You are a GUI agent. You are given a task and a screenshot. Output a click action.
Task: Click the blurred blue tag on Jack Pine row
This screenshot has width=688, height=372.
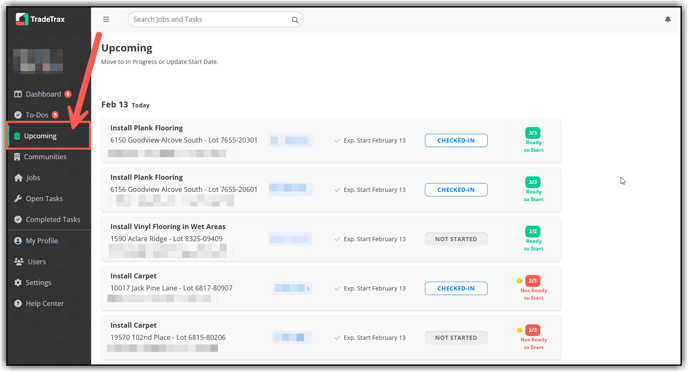tap(292, 288)
